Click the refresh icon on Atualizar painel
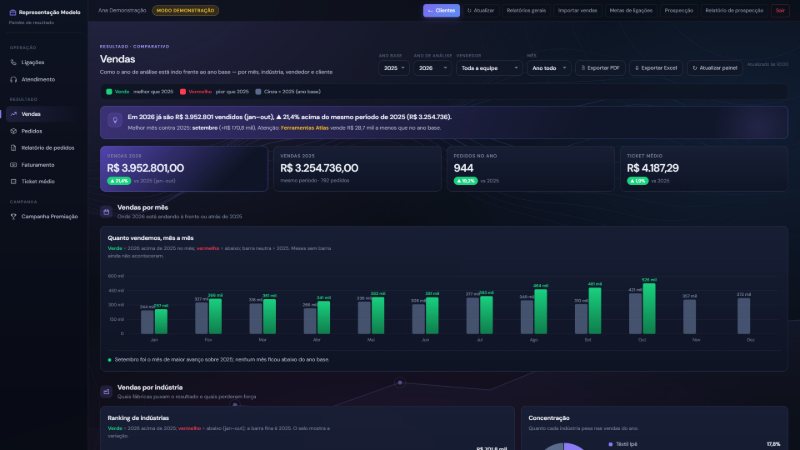Viewport: 800px width, 450px height. click(694, 68)
